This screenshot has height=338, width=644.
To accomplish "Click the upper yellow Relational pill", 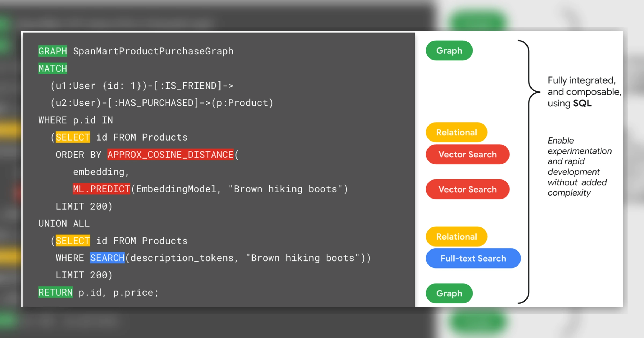I will coord(456,132).
